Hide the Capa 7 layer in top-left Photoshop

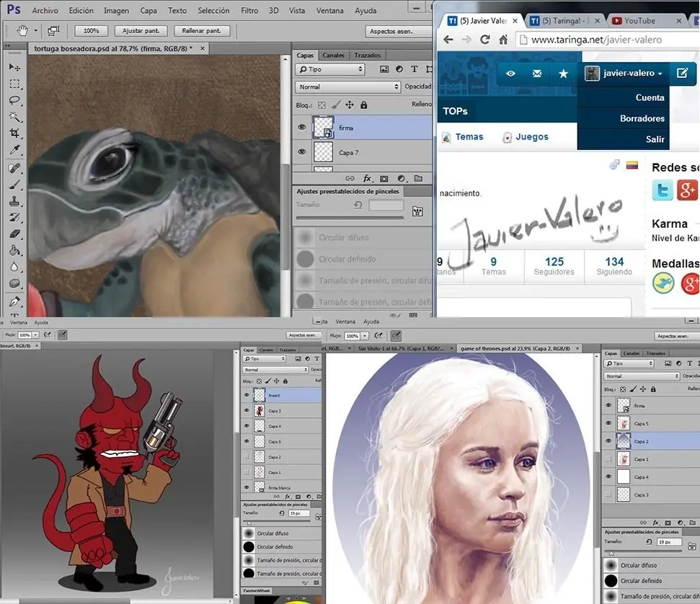[302, 152]
